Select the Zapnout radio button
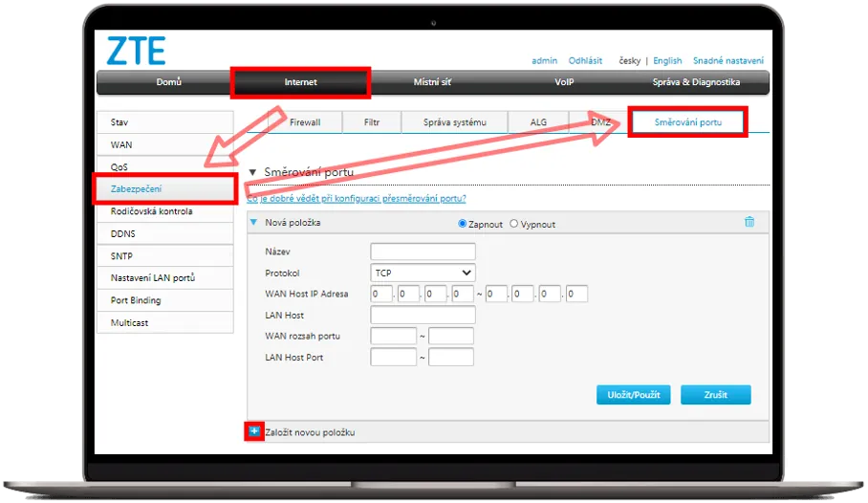The image size is (868, 503). pyautogui.click(x=463, y=224)
